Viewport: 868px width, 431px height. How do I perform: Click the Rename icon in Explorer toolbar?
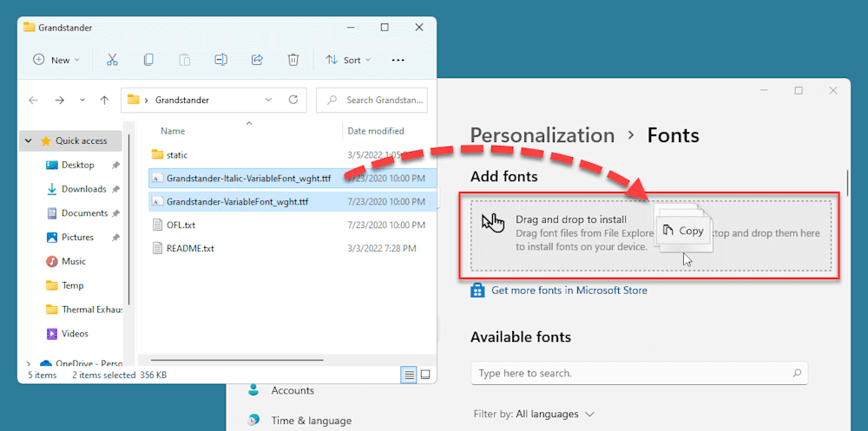(220, 60)
